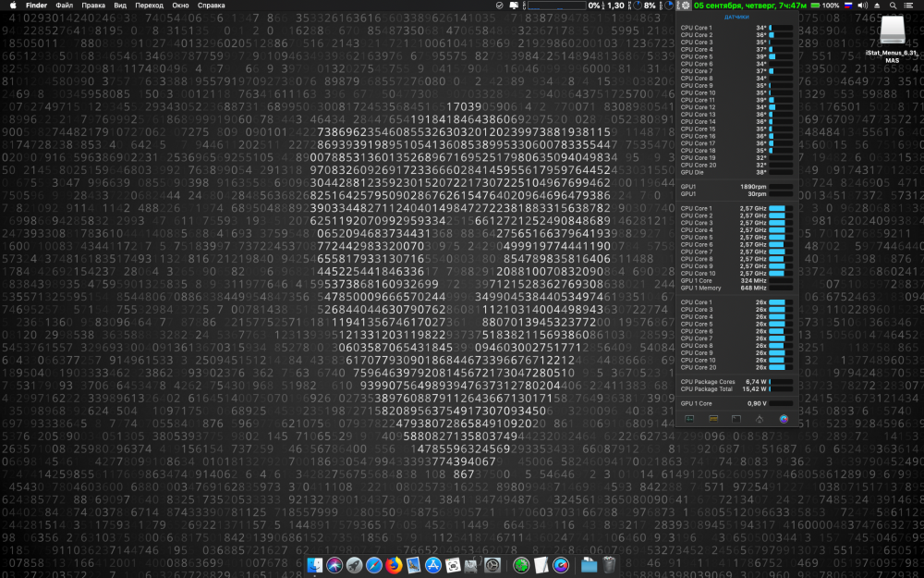This screenshot has width=924, height=578.
Task: Open the disk icon in iStat panel footer
Action: click(x=736, y=419)
